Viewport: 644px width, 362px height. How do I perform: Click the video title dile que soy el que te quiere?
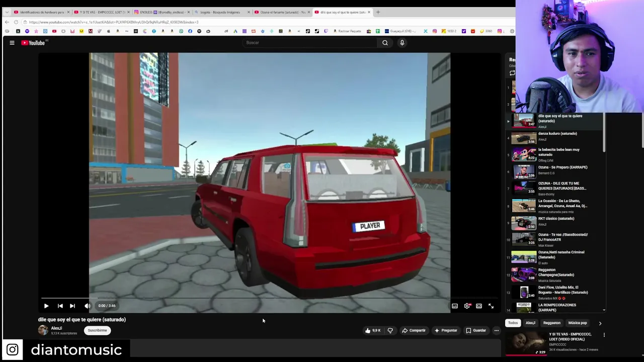coord(82,320)
